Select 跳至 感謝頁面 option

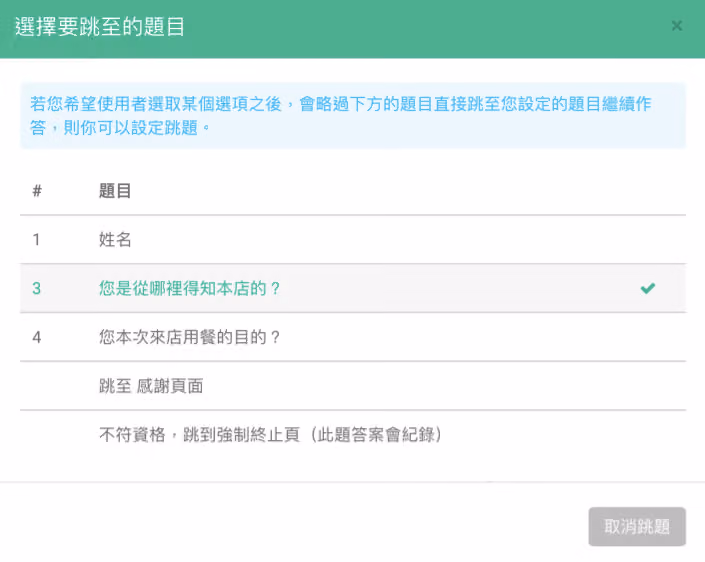[353, 386]
